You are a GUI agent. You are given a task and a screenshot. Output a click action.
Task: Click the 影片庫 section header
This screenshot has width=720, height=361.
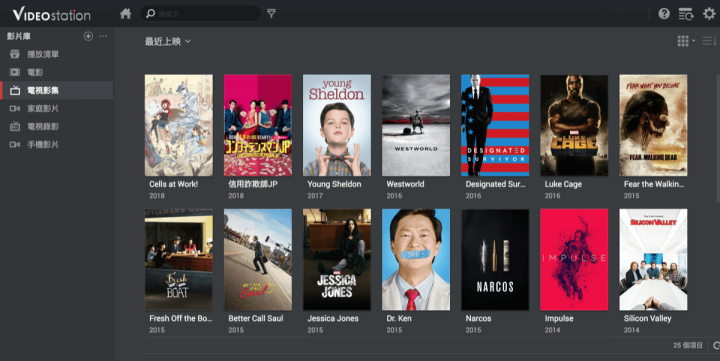[19, 36]
